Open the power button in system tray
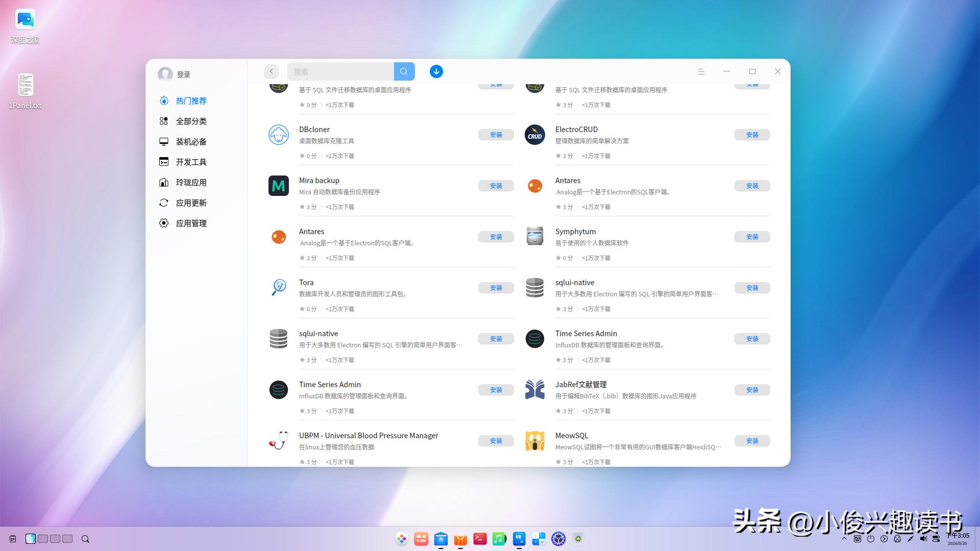Viewport: 980px width, 551px height. click(x=871, y=539)
